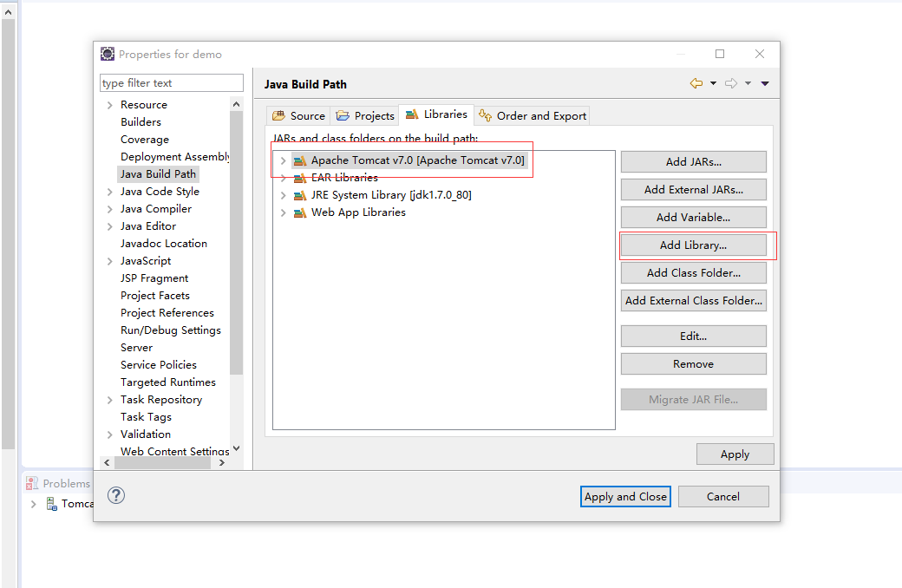Click the Remove button
Image resolution: width=902 pixels, height=588 pixels.
pos(694,363)
